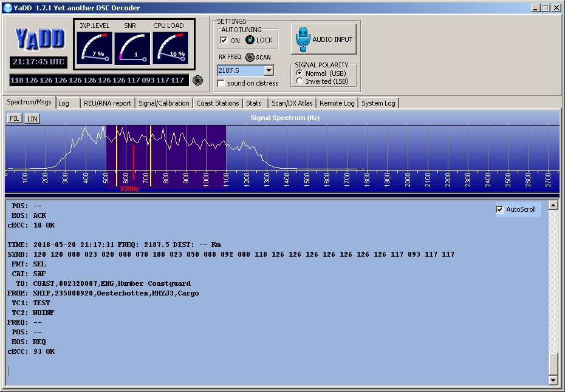Click the TC2: NOINF line
This screenshot has width=565, height=392.
pyautogui.click(x=33, y=313)
